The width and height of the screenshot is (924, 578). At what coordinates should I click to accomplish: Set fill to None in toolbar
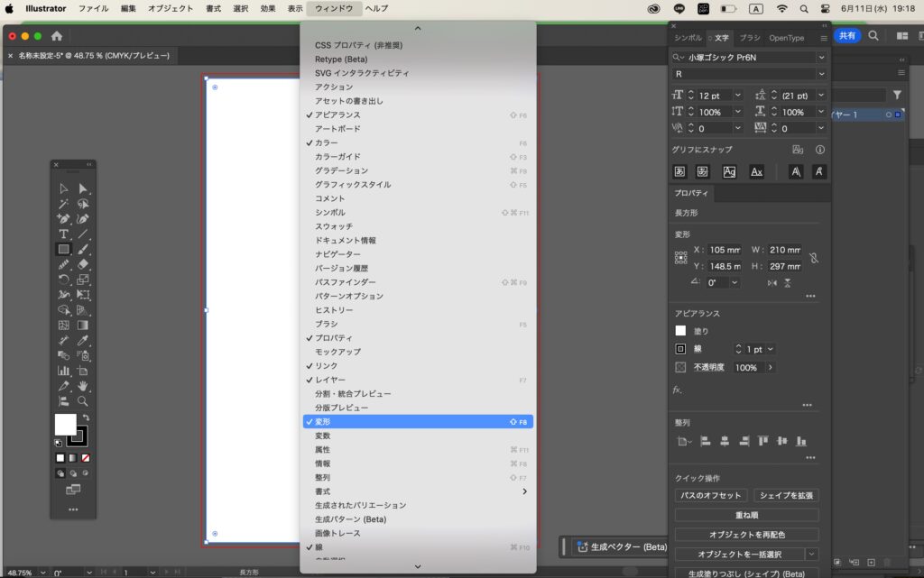[86, 458]
